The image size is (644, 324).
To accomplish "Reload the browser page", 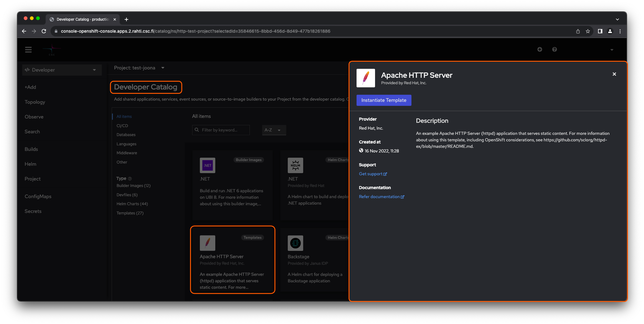I will click(44, 31).
